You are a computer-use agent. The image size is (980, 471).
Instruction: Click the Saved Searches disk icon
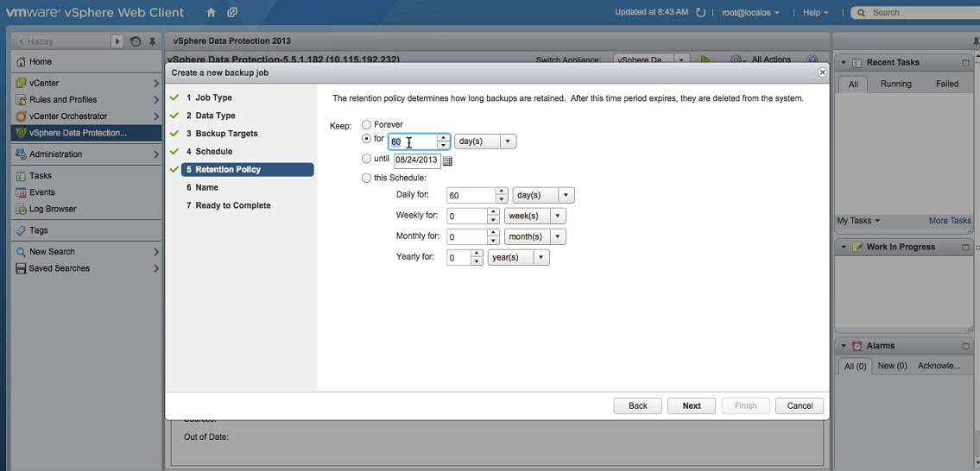point(22,268)
